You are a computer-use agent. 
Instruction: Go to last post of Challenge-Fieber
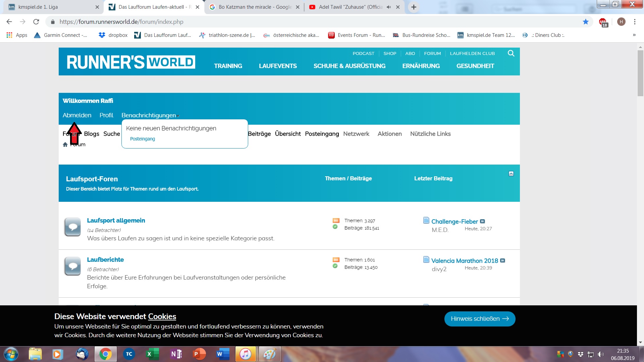click(x=482, y=221)
